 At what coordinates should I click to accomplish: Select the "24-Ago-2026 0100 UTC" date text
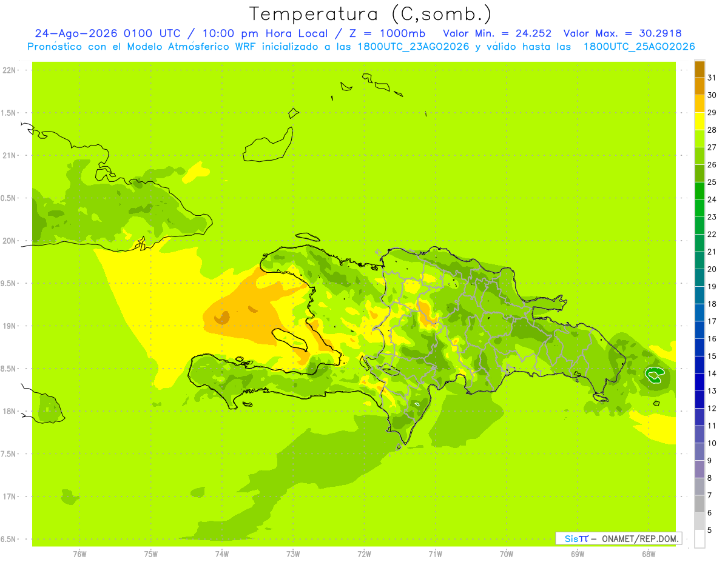point(107,33)
